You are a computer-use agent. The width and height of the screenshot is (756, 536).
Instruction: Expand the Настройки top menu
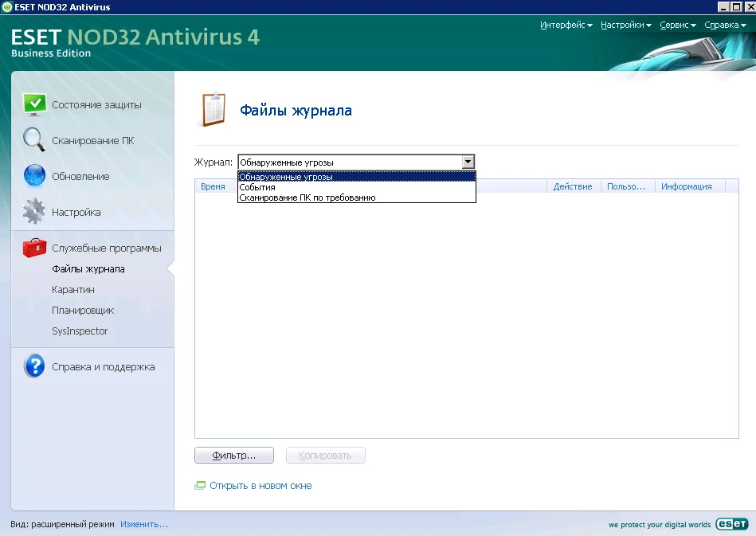pyautogui.click(x=626, y=25)
